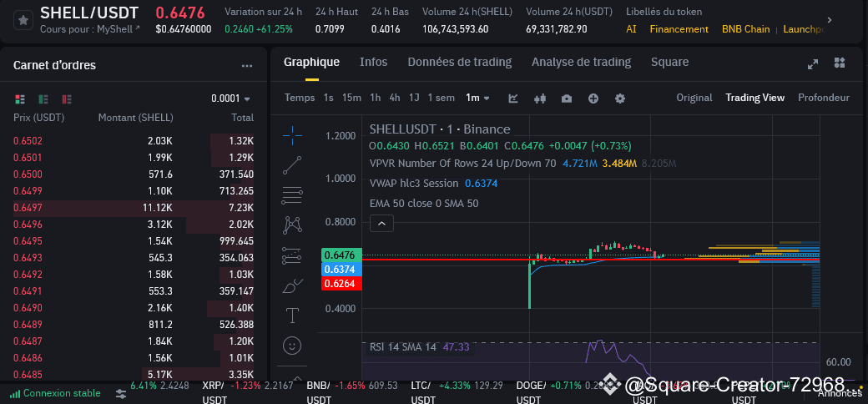Click the 0.6497 sell order row price
The width and height of the screenshot is (868, 404).
pos(28,208)
